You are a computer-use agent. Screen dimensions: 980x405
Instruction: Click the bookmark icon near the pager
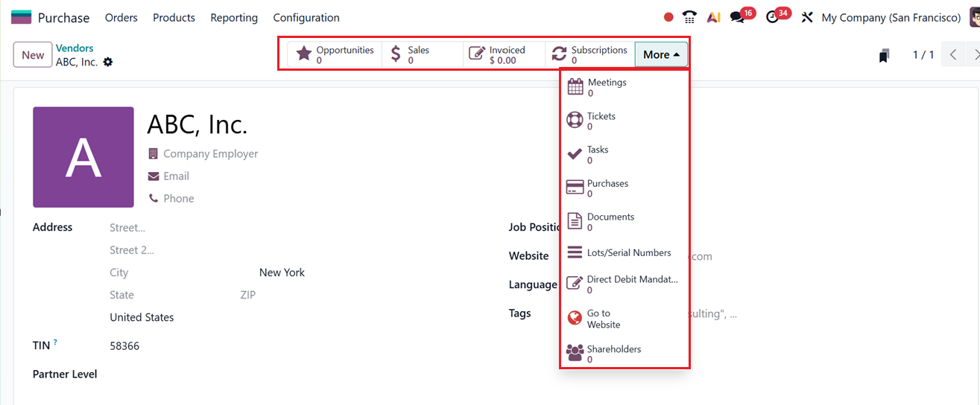point(884,55)
